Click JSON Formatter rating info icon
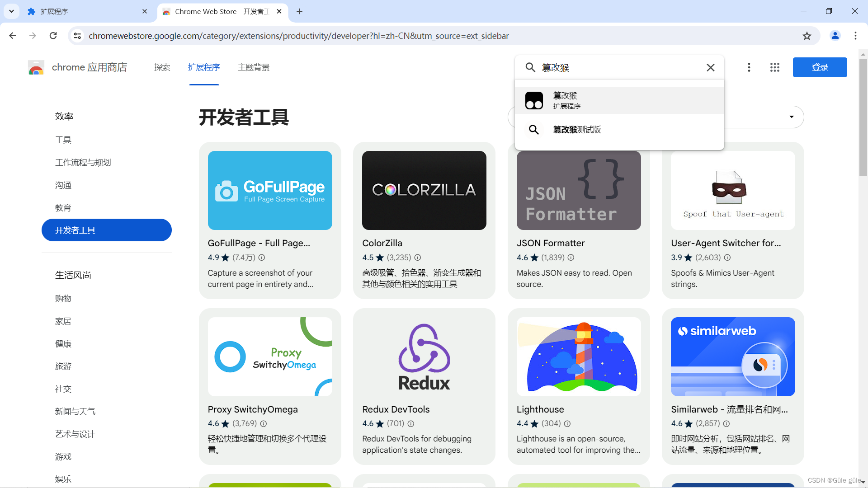 pyautogui.click(x=571, y=258)
